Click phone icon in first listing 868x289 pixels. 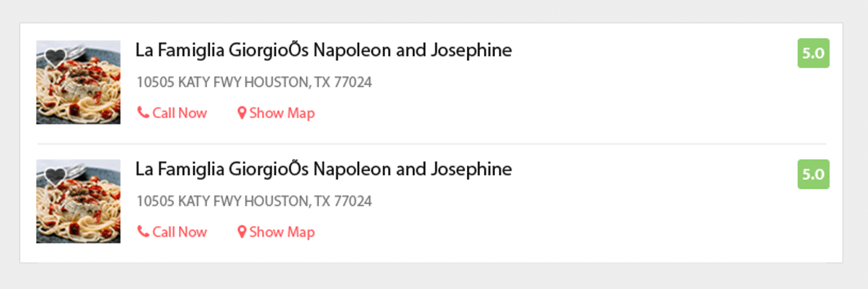(143, 113)
